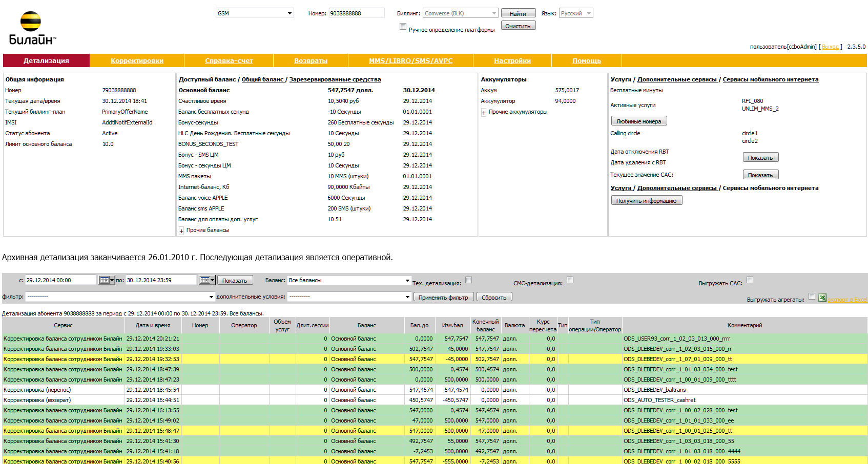
Task: Open the Зарезервированные средства link
Action: [335, 79]
